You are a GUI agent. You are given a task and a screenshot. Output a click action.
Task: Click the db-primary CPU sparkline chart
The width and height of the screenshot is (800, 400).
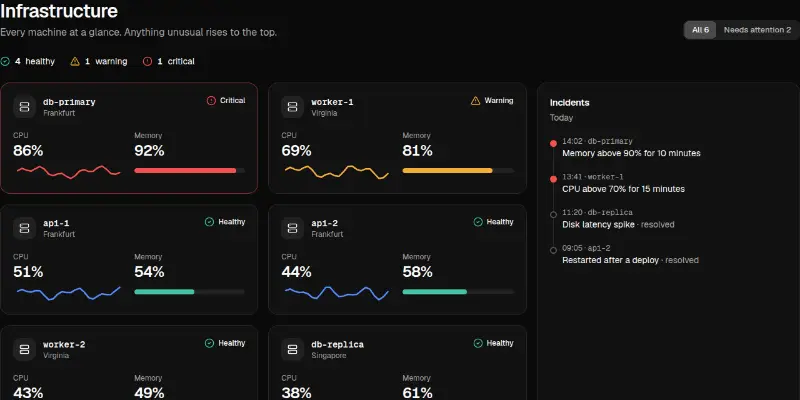tap(68, 171)
